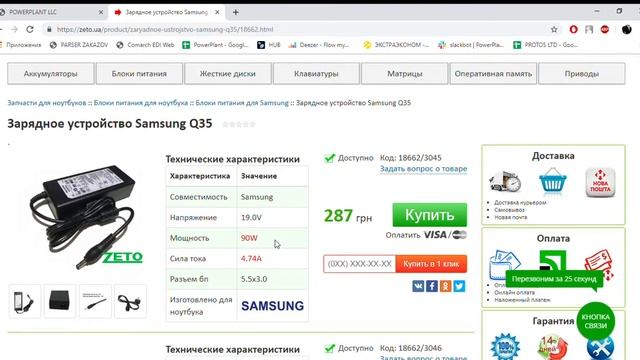Screen dimensions: 640x360
Task: Open the slackbot PowerPlant bookmark
Action: coord(471,45)
